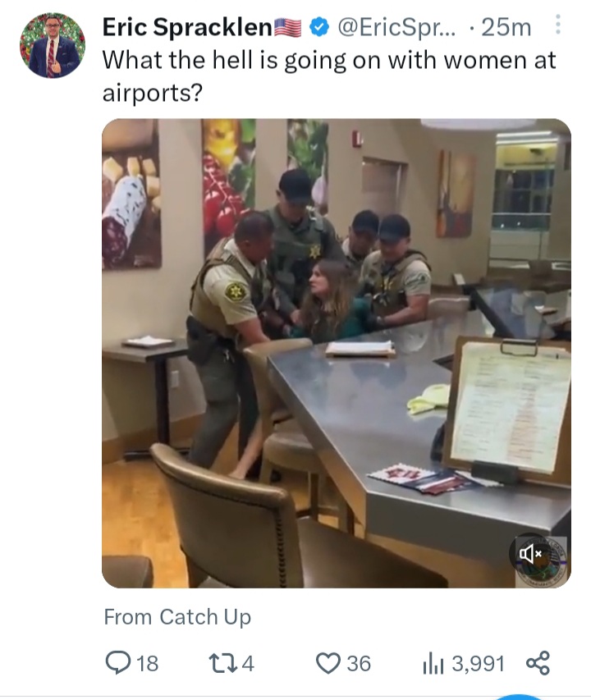
Task: Open the 25m timestamp link
Action: (506, 27)
